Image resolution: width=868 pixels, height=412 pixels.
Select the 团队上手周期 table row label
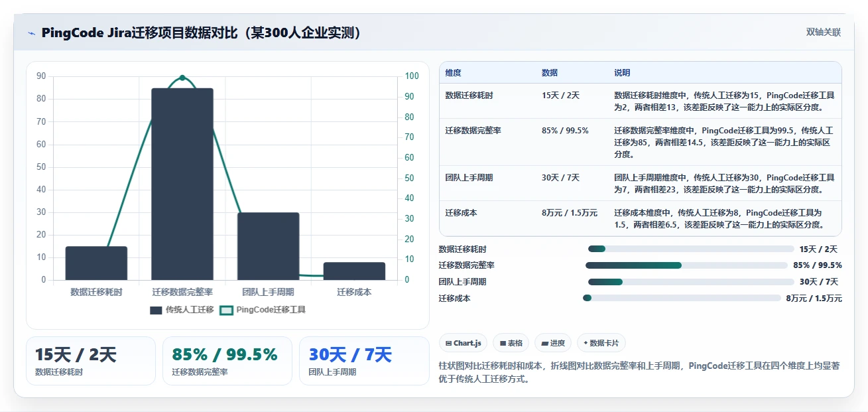click(x=469, y=178)
